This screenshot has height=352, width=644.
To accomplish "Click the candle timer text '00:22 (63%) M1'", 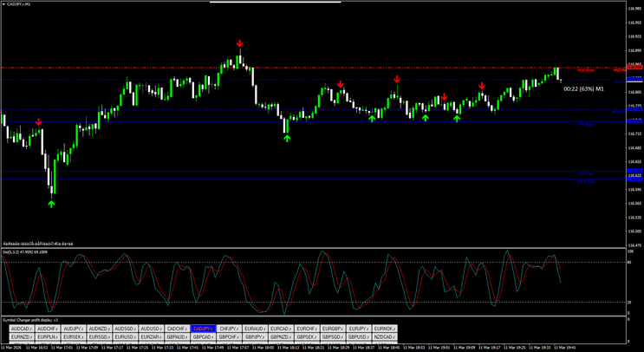I will point(583,88).
